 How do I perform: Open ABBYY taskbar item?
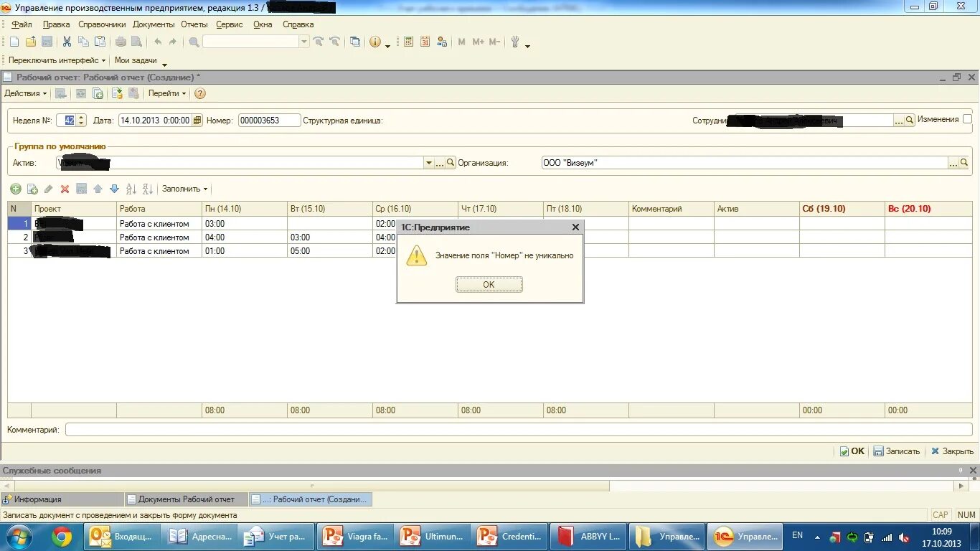click(588, 536)
